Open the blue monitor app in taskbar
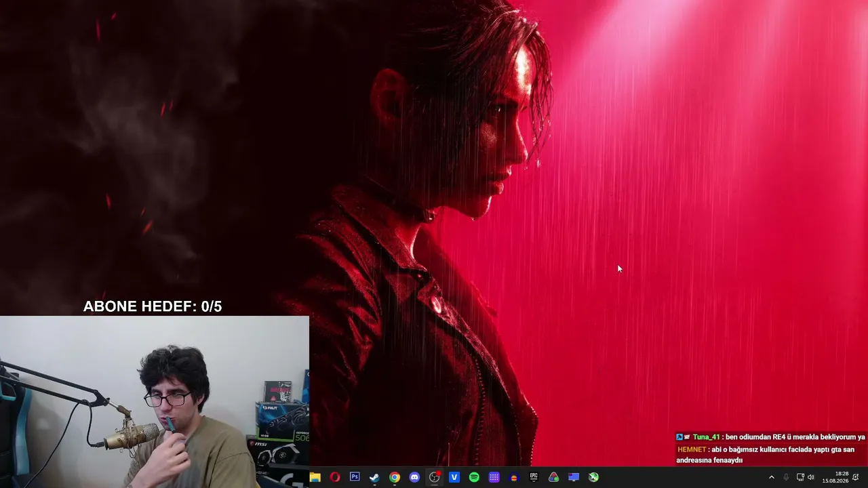Screen dimensions: 868x488 [574, 477]
